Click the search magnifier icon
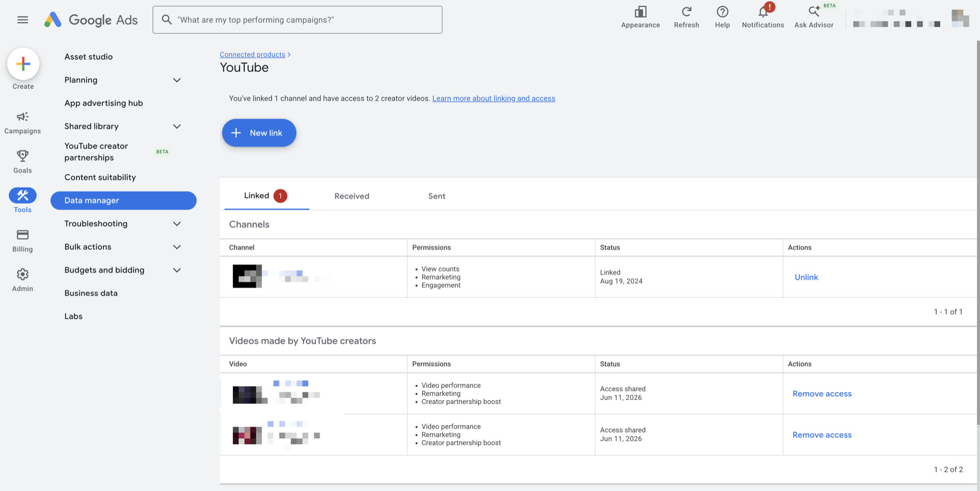 click(167, 20)
